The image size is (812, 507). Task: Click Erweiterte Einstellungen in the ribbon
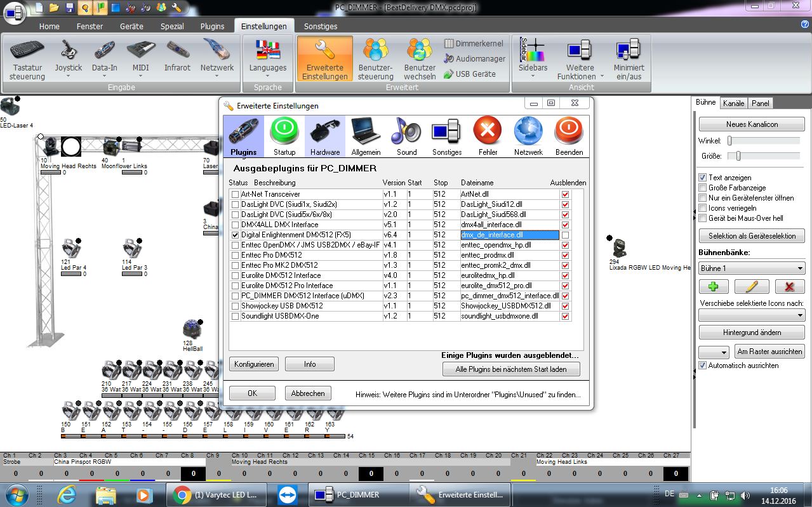(x=324, y=60)
